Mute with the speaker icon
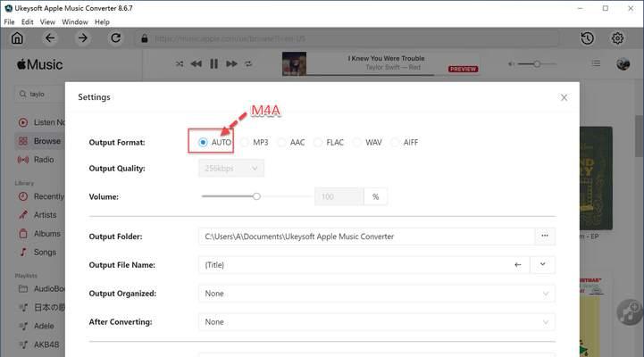Screen dimensions: 644x357 pyautogui.click(x=511, y=64)
